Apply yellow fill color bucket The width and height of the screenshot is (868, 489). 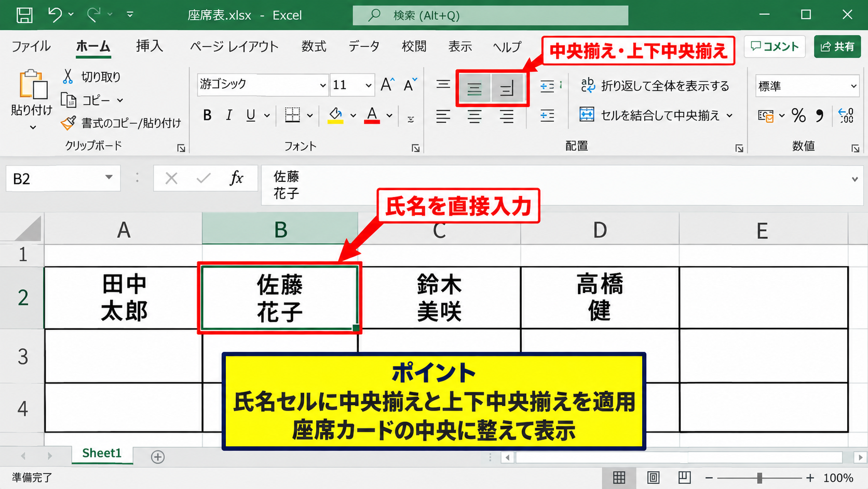[335, 115]
